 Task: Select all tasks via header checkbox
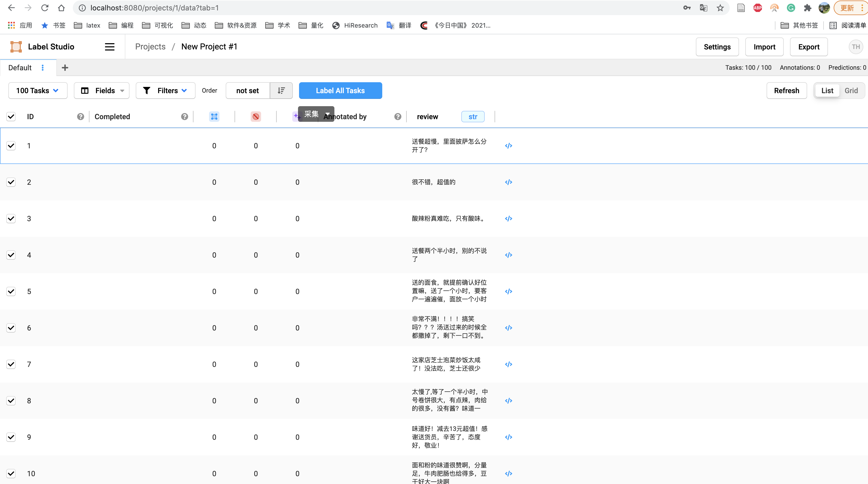11,116
